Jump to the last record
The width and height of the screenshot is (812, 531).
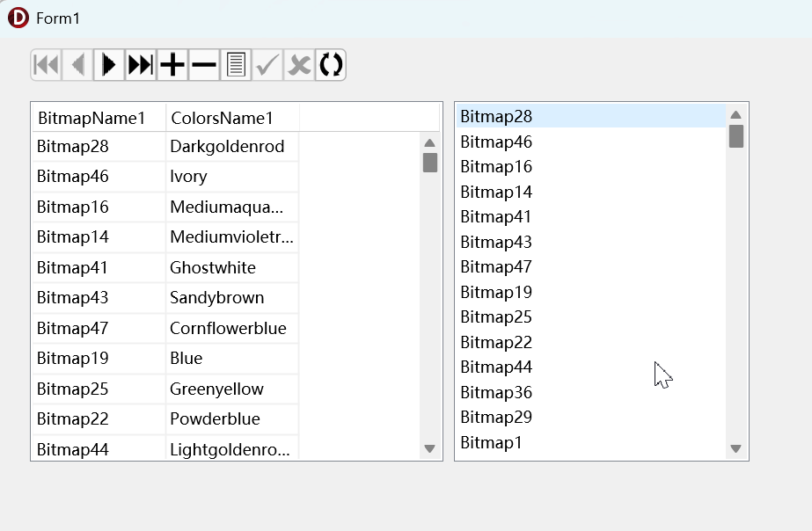[x=141, y=64]
